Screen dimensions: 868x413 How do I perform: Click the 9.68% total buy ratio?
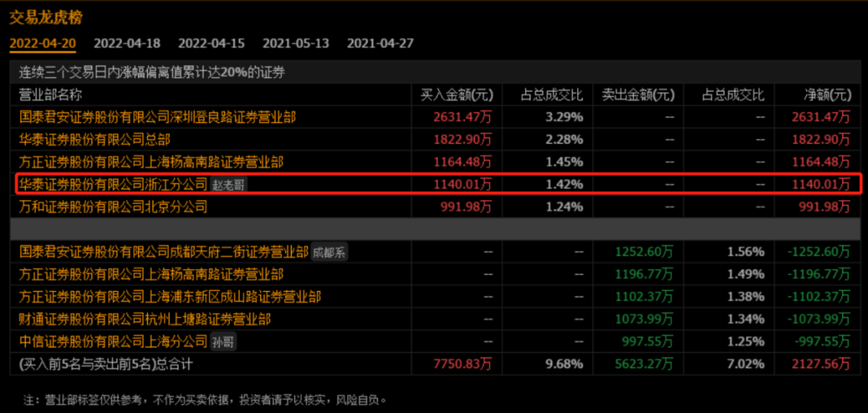point(565,364)
